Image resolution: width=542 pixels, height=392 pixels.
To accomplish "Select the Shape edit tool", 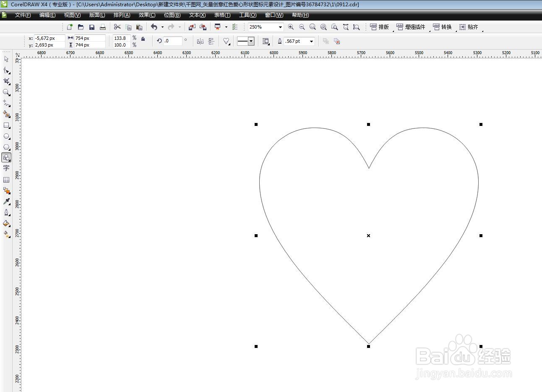I will coord(6,70).
